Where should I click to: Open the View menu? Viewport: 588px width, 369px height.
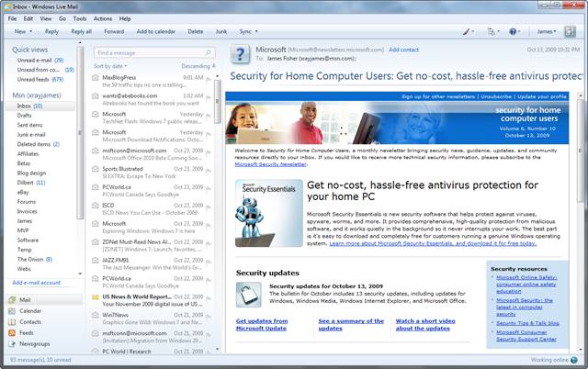coord(46,18)
